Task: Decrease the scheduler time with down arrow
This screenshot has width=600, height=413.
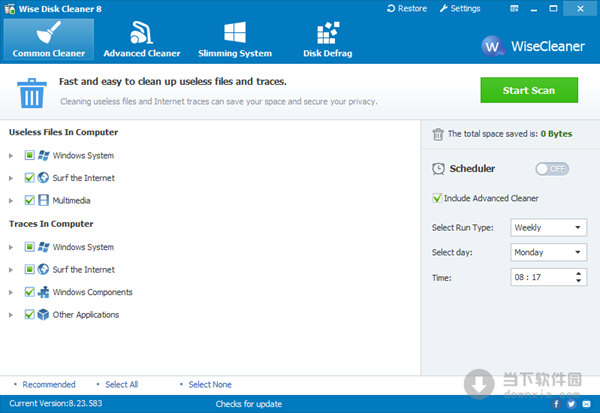Action: 579,281
